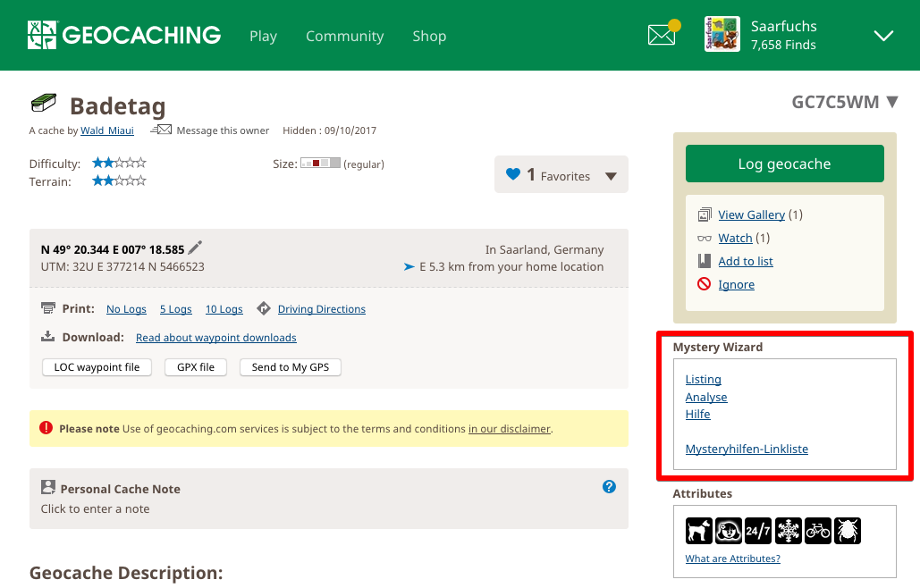920x588 pixels.
Task: Click the Personal Cache Note person icon
Action: click(48, 487)
